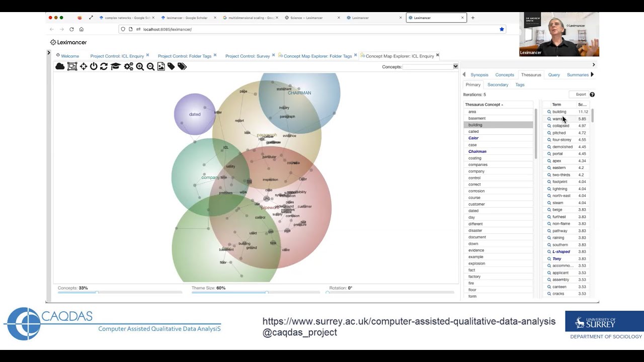Open the Concepts combo box dropdown
This screenshot has height=362, width=644.
(455, 66)
